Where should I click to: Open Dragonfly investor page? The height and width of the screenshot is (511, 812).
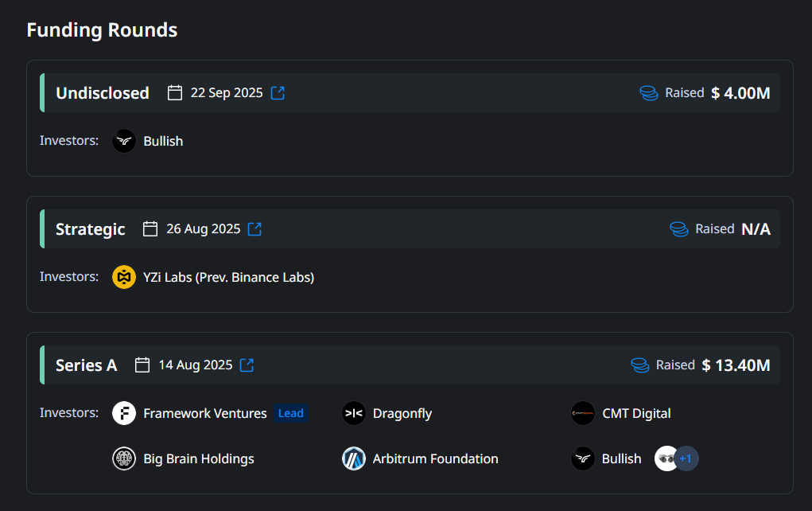pyautogui.click(x=402, y=414)
